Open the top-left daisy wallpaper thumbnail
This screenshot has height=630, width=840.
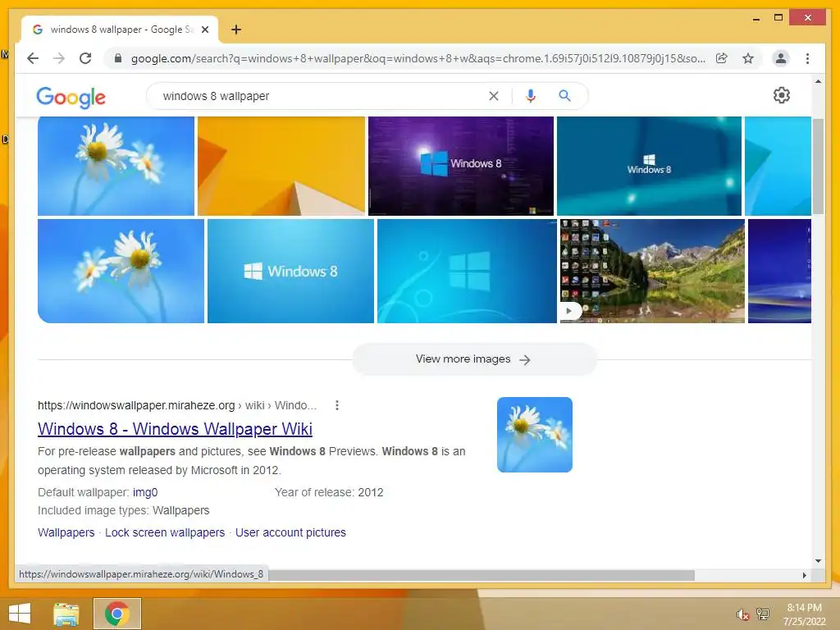click(116, 166)
